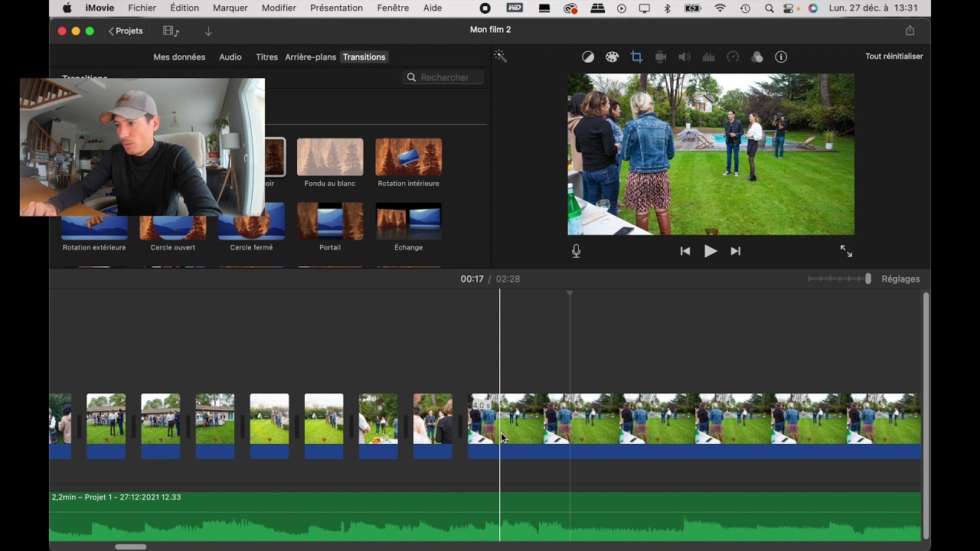Screen dimensions: 980x551
Task: Select the Échange transition
Action: 408,222
